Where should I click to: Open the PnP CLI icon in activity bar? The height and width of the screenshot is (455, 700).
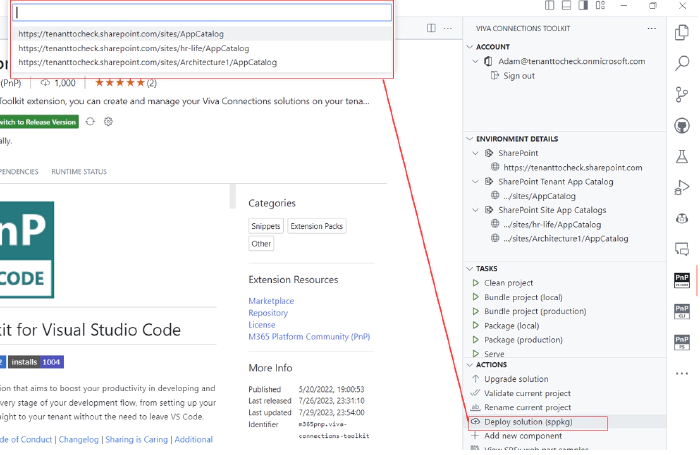(682, 311)
